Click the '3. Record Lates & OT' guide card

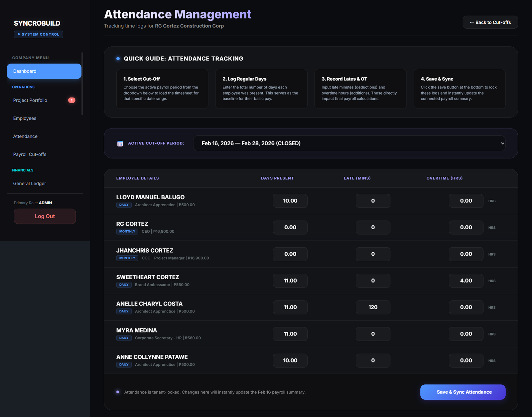point(360,89)
